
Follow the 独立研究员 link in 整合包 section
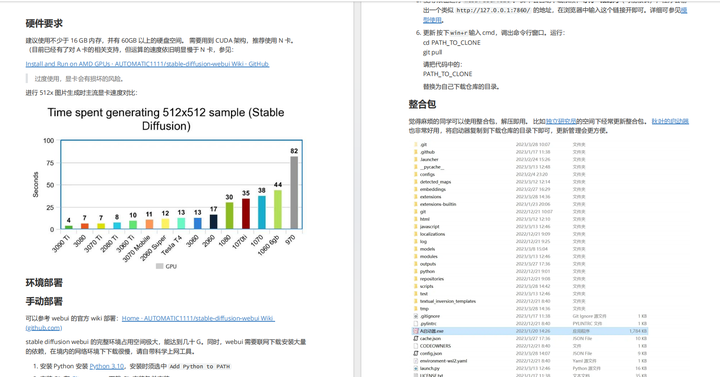(561, 121)
